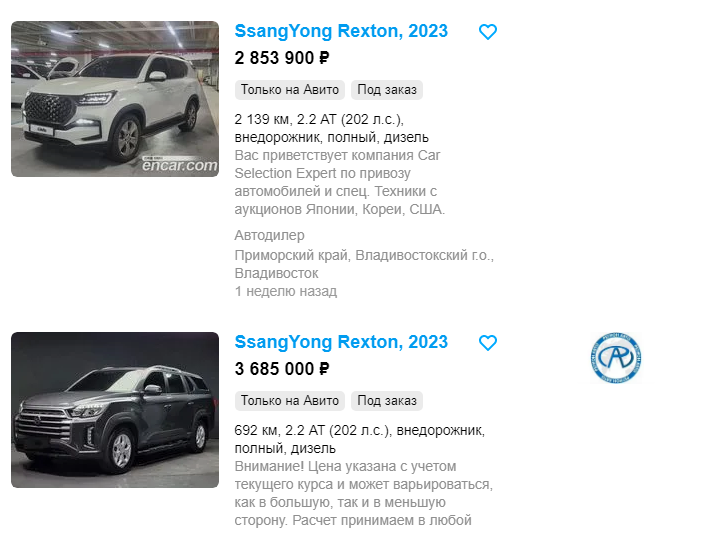Screen dimensions: 704x539
Task: Add the 3 685 000 ₽ Rexton to favorites
Action: pyautogui.click(x=488, y=343)
